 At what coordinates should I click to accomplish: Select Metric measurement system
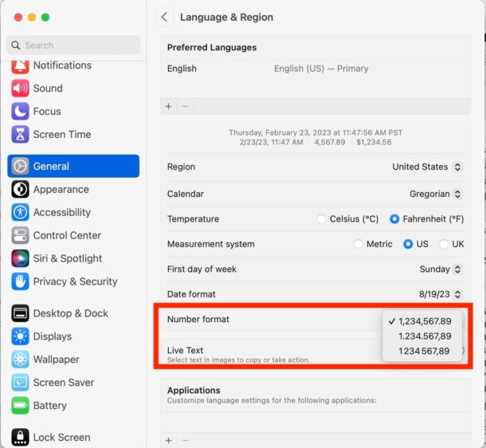(x=359, y=245)
